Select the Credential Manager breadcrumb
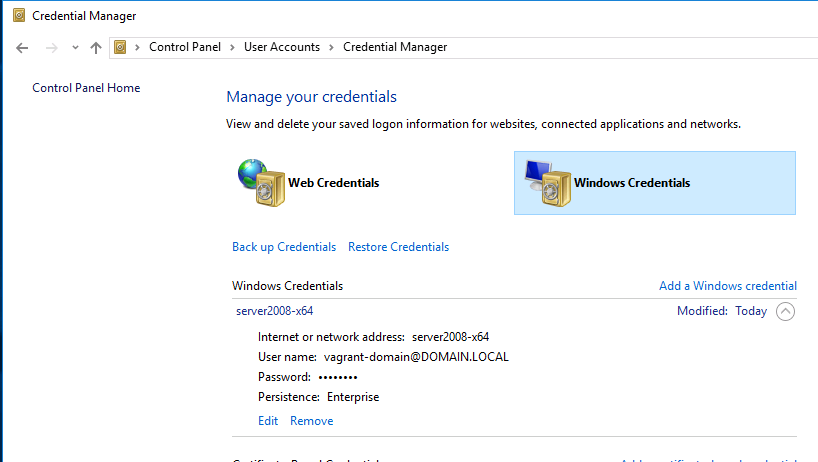 (x=395, y=47)
